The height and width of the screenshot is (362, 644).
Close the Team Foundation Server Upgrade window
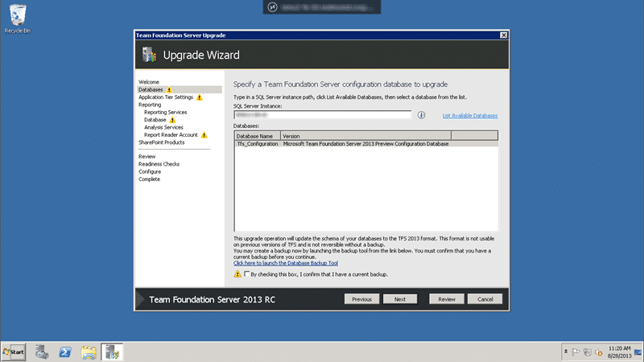pyautogui.click(x=504, y=35)
